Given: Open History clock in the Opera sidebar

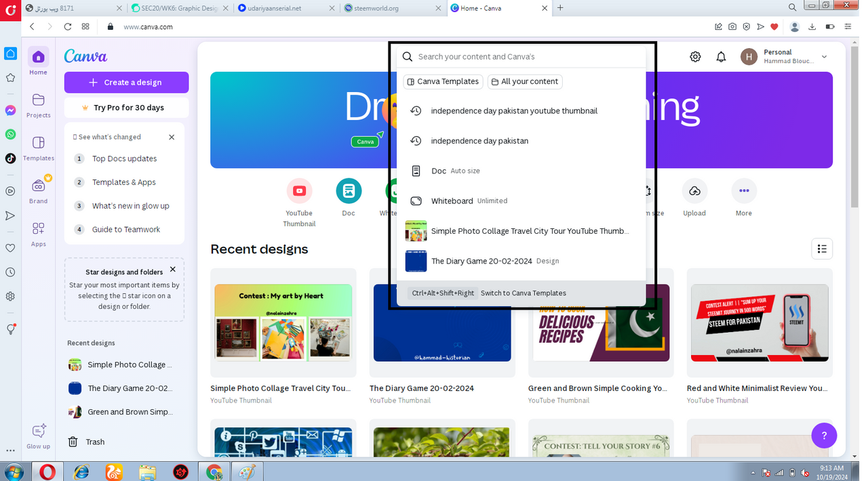Looking at the screenshot, I should pyautogui.click(x=10, y=272).
